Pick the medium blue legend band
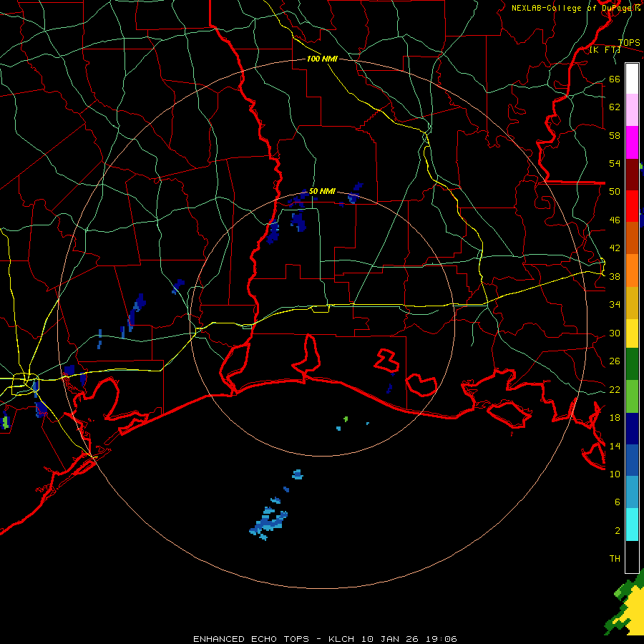 pyautogui.click(x=632, y=460)
